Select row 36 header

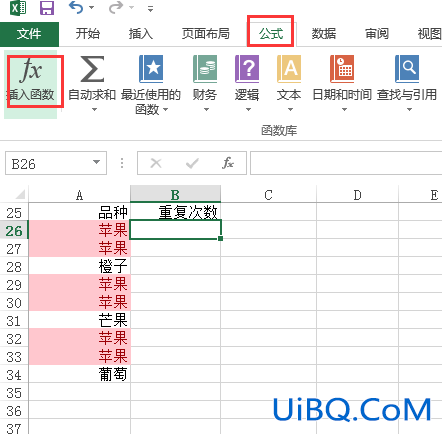click(x=14, y=411)
